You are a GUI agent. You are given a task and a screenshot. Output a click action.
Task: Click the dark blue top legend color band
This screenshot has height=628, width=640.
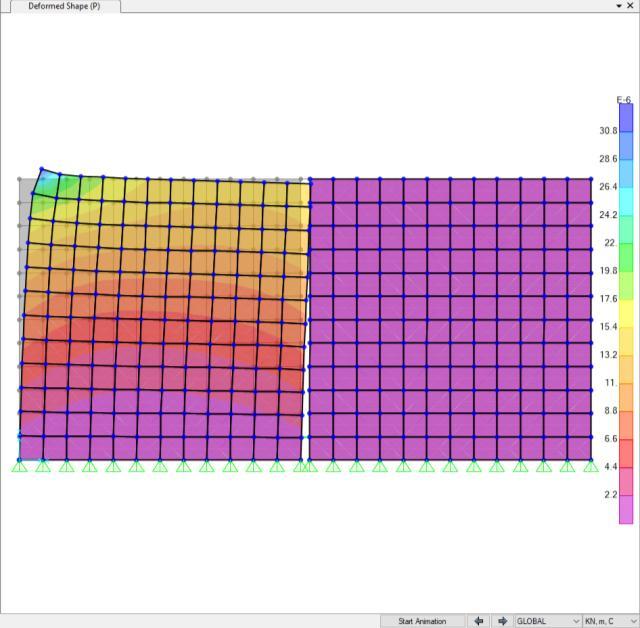[x=626, y=118]
